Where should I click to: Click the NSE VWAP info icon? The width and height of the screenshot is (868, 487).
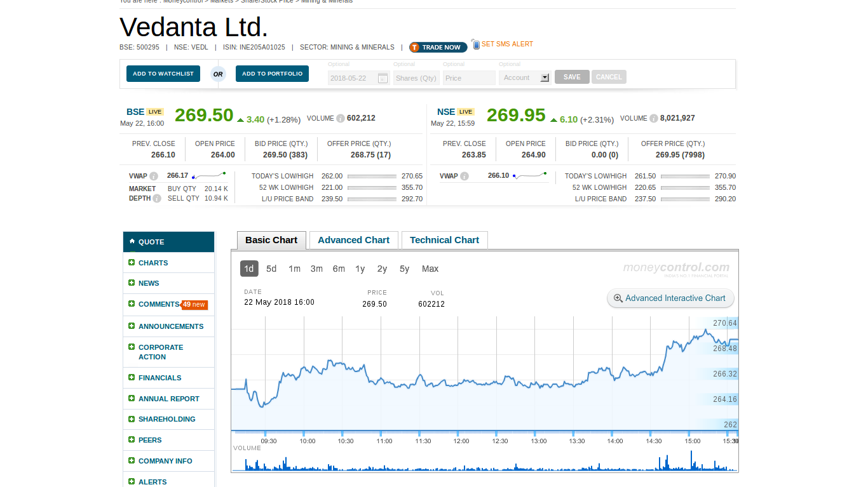(465, 177)
